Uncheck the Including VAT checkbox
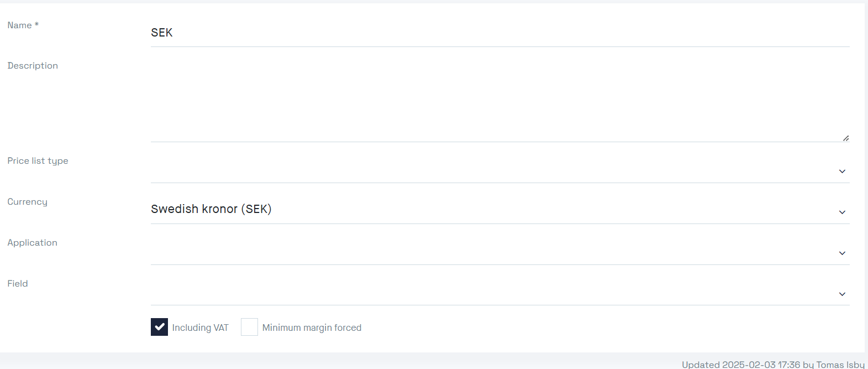 (x=159, y=327)
